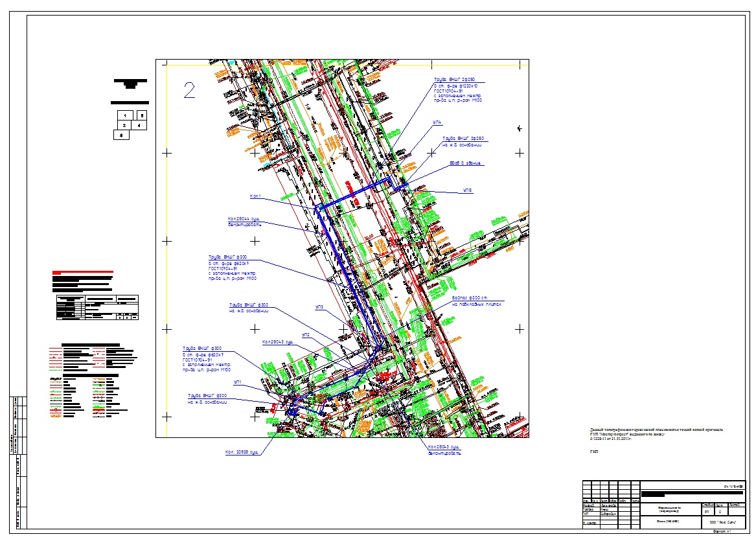
Task: Click the small table below the left notes
Action: pos(97,308)
